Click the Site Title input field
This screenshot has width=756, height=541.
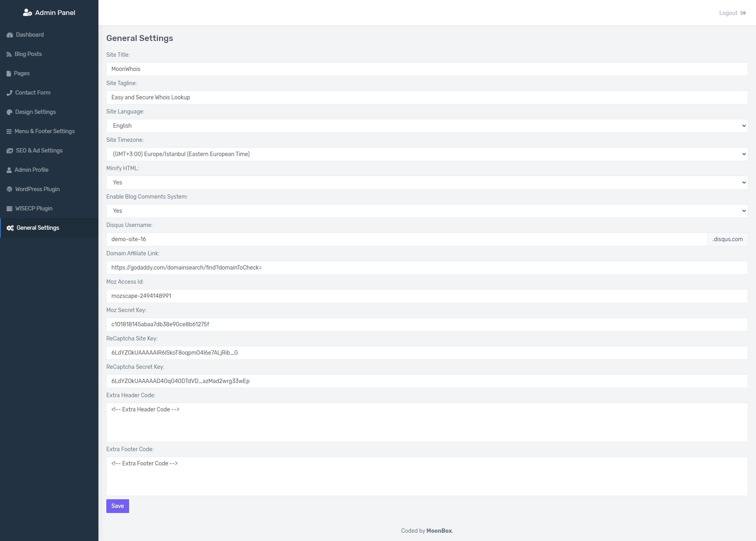point(426,69)
